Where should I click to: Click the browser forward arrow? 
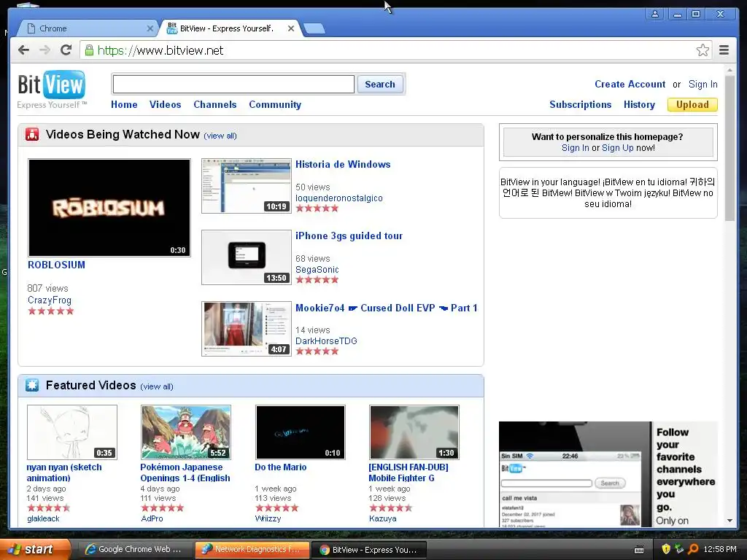pos(44,50)
